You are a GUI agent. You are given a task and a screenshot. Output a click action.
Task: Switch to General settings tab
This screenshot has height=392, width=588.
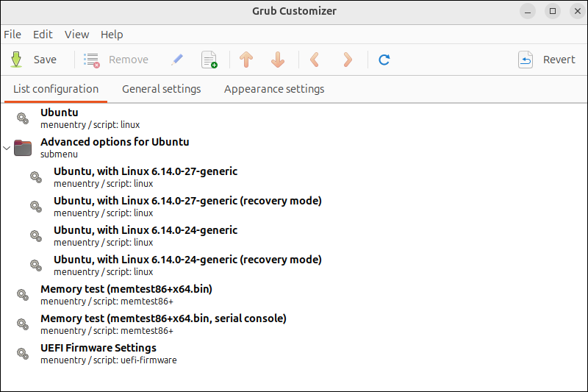162,89
